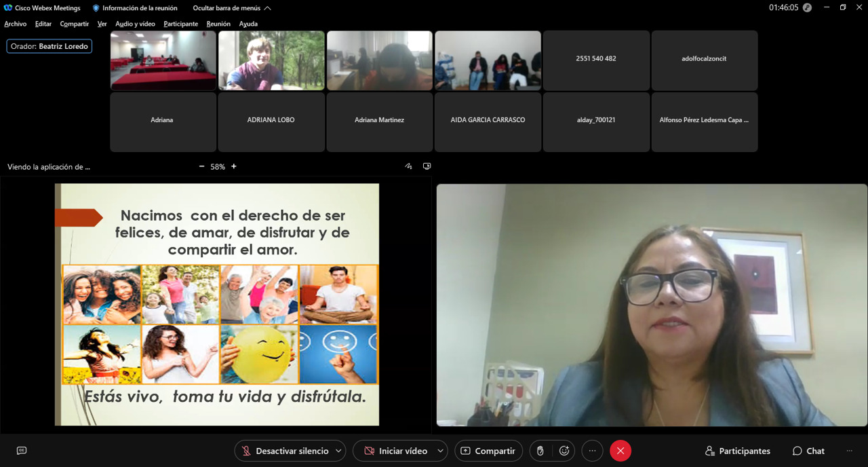Click the meeting information shield icon

(x=96, y=8)
